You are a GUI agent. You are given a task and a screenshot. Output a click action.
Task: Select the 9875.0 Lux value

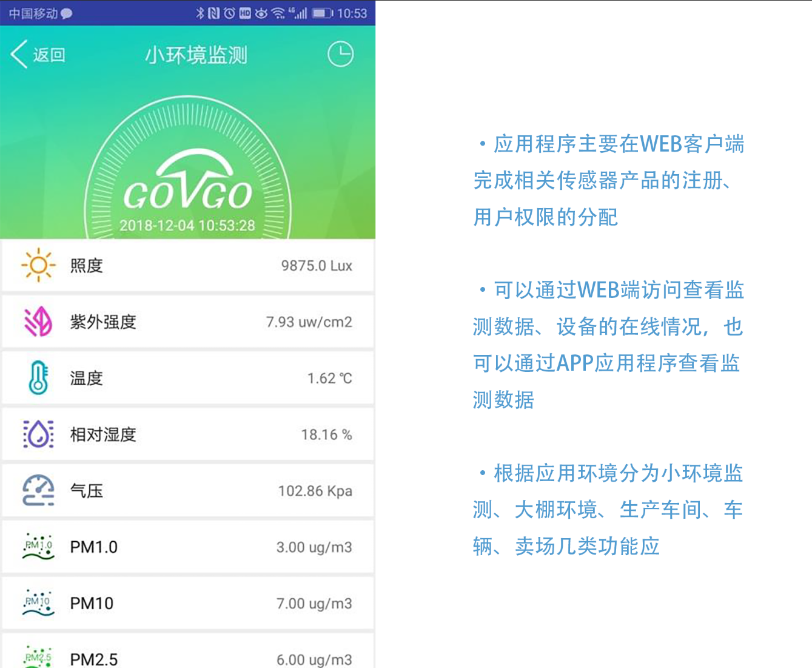coord(317,266)
